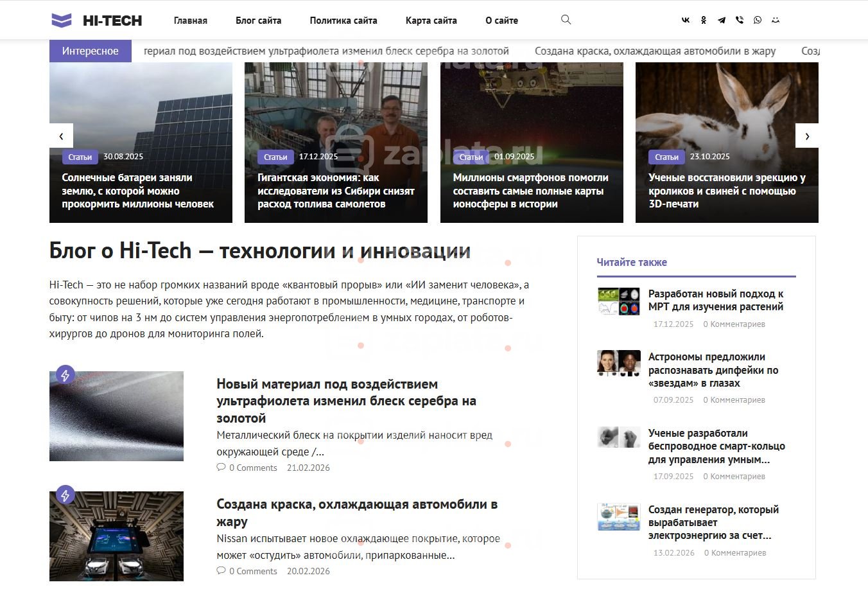Show the next slide in the carousel
868x589 pixels.
[807, 136]
